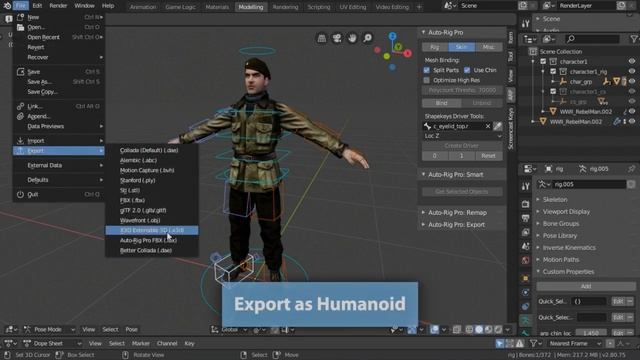Toggle the Use Chin checkbox
This screenshot has height=360, width=640.
tap(467, 70)
